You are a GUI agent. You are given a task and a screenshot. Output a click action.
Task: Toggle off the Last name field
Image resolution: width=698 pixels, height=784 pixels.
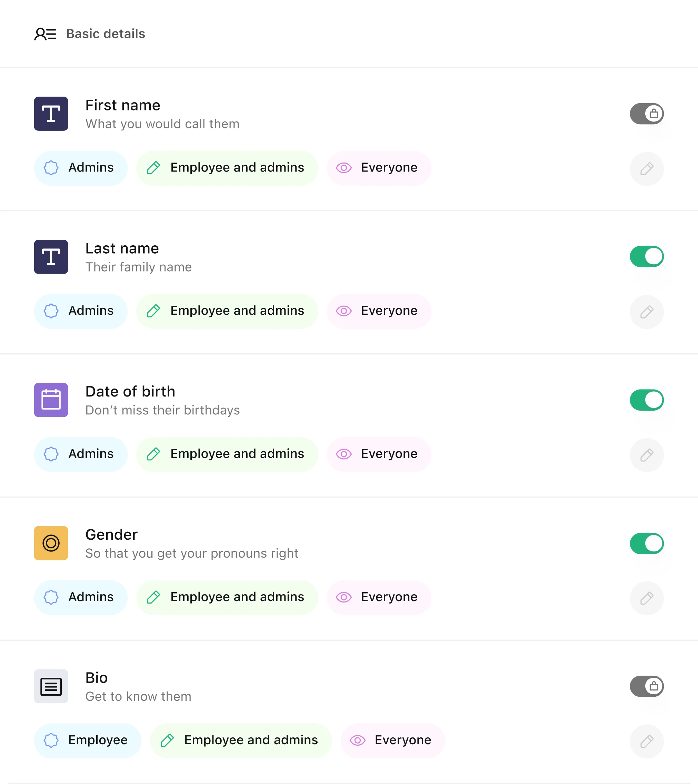[x=647, y=256]
